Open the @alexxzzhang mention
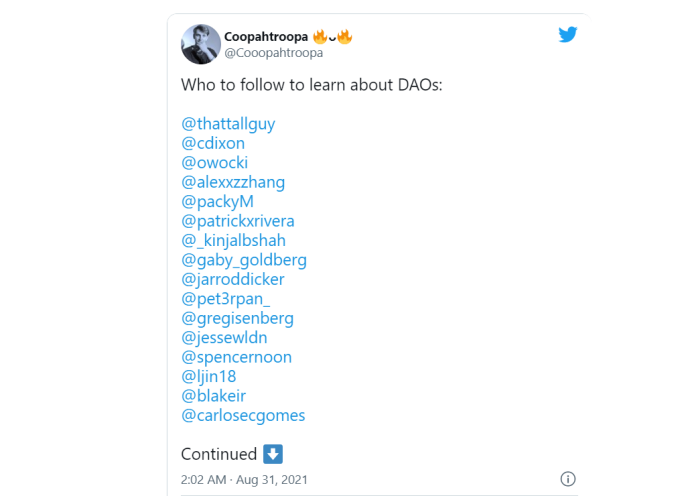The image size is (687, 496). [233, 182]
